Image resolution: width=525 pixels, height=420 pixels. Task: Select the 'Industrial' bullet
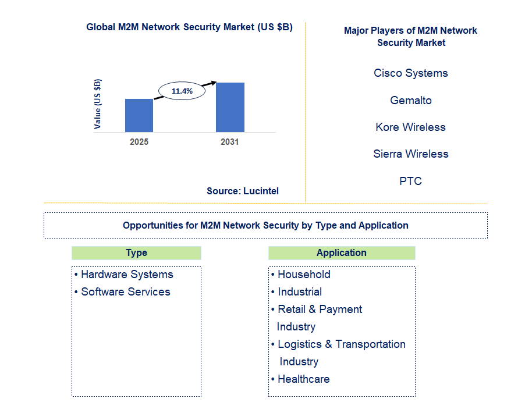click(297, 292)
